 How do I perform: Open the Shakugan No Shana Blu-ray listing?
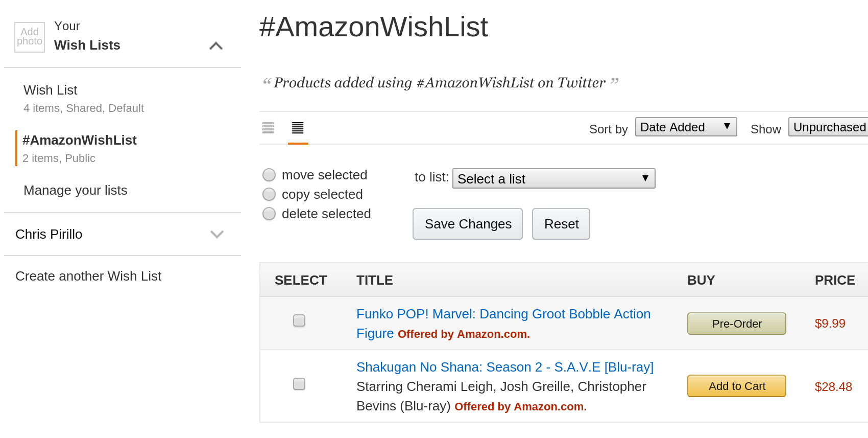pyautogui.click(x=504, y=367)
